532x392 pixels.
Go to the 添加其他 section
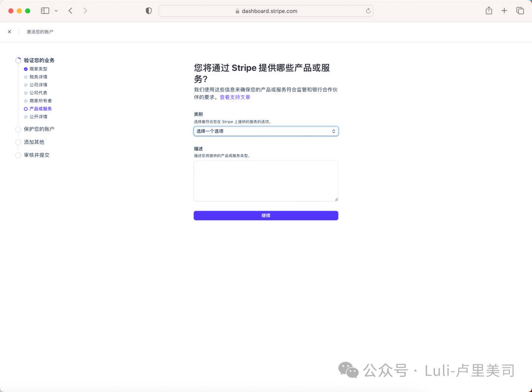34,142
